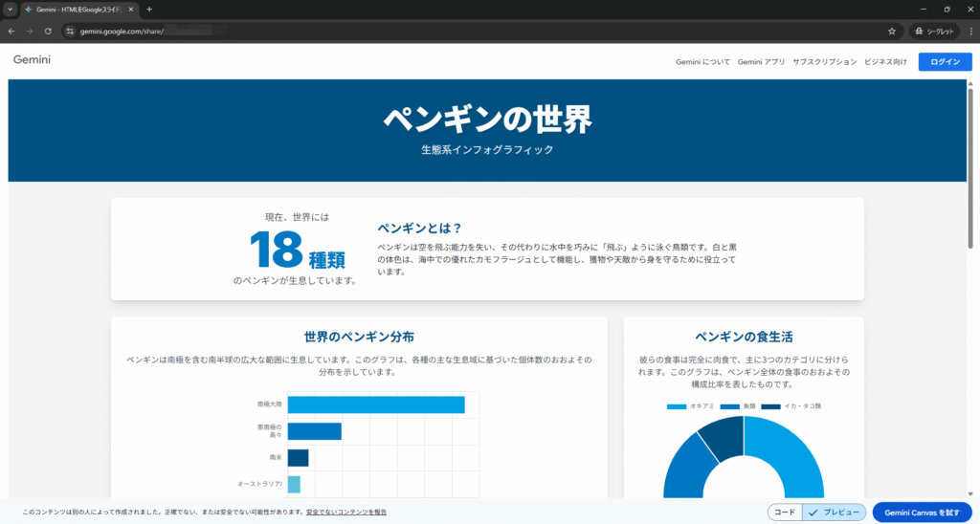Image resolution: width=980 pixels, height=524 pixels.
Task: Toggle the オキアミ legend item in chart
Action: tap(687, 405)
